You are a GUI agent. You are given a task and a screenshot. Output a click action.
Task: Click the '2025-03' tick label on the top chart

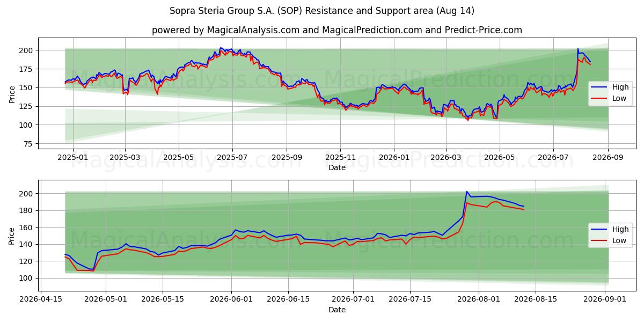[x=125, y=157]
